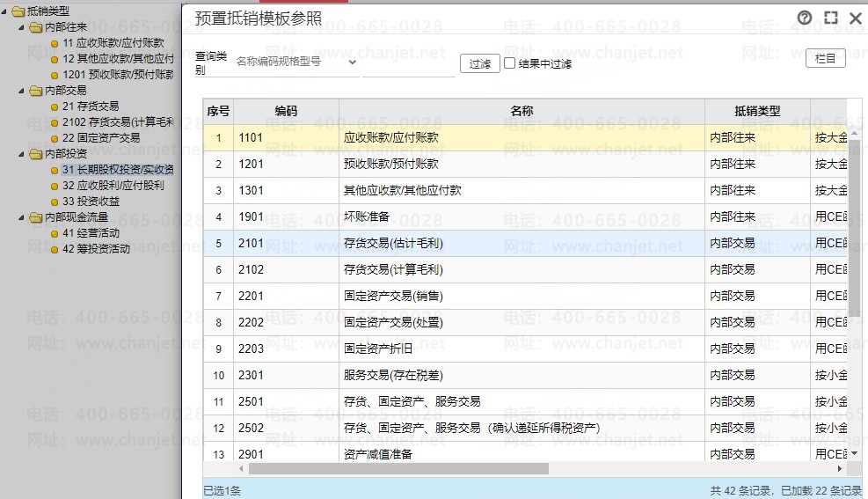Select tree item 32 应收股利/应付股利
This screenshot has width=868, height=499.
(x=113, y=186)
